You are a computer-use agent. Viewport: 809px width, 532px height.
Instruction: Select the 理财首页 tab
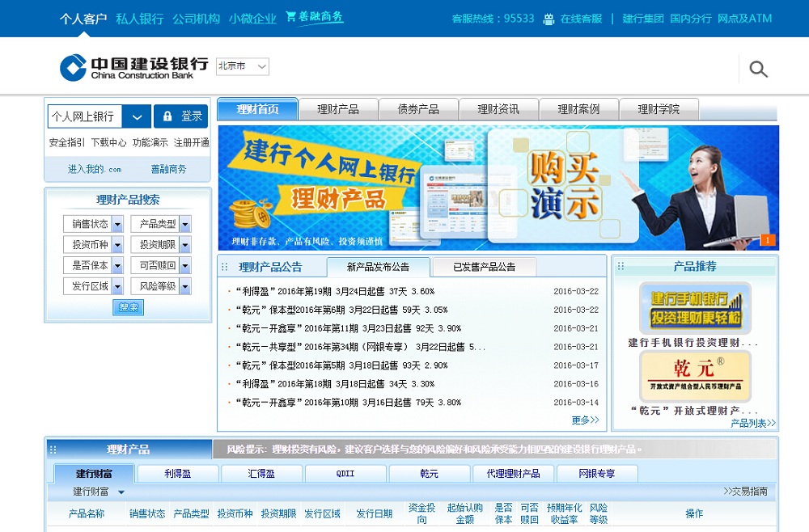click(257, 109)
